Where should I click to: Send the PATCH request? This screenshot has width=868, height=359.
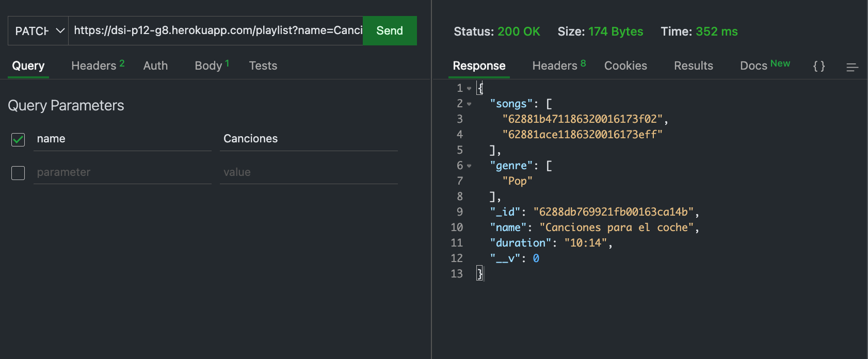(x=390, y=31)
